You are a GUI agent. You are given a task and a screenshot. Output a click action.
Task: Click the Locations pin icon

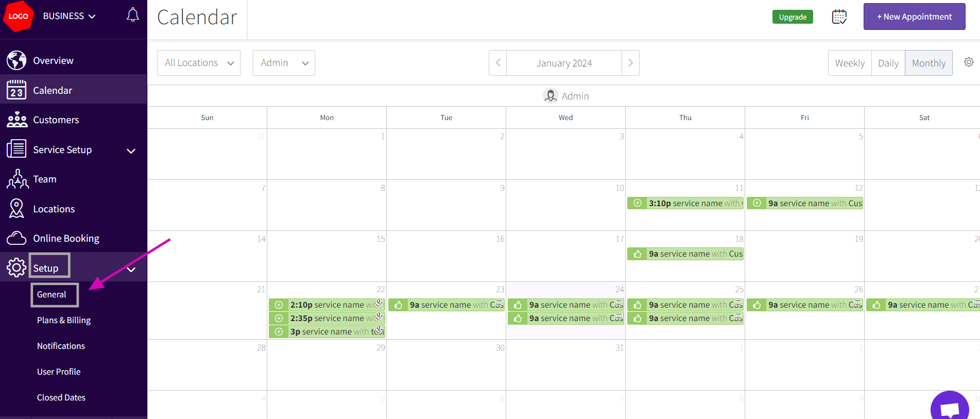[x=16, y=209]
